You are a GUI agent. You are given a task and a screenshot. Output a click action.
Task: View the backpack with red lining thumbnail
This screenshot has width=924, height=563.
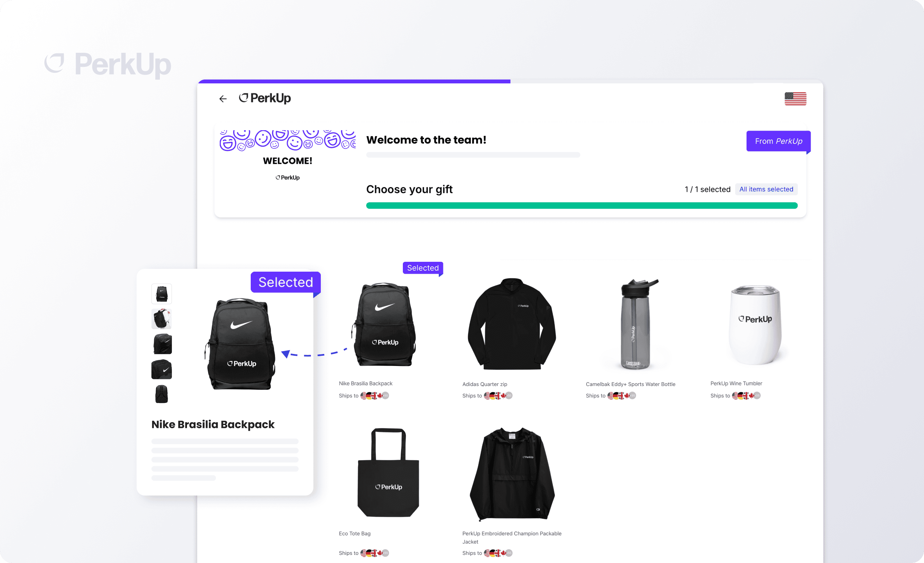[x=162, y=319]
